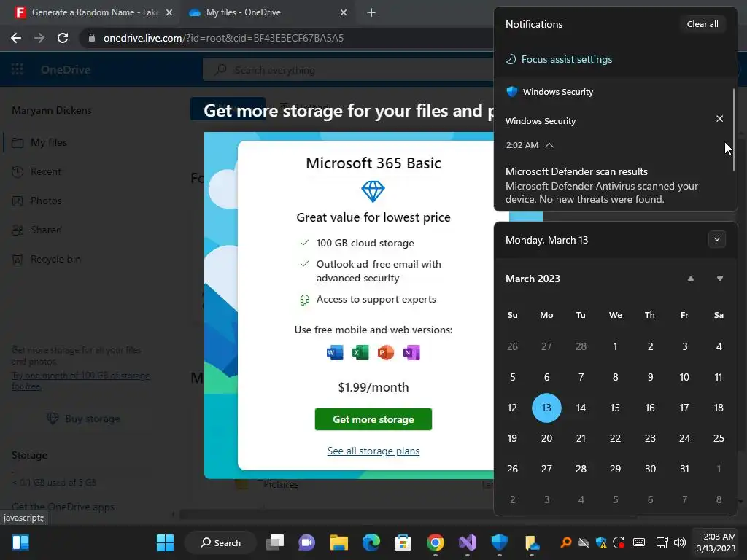Open Microsoft Store from the taskbar

coord(403,542)
